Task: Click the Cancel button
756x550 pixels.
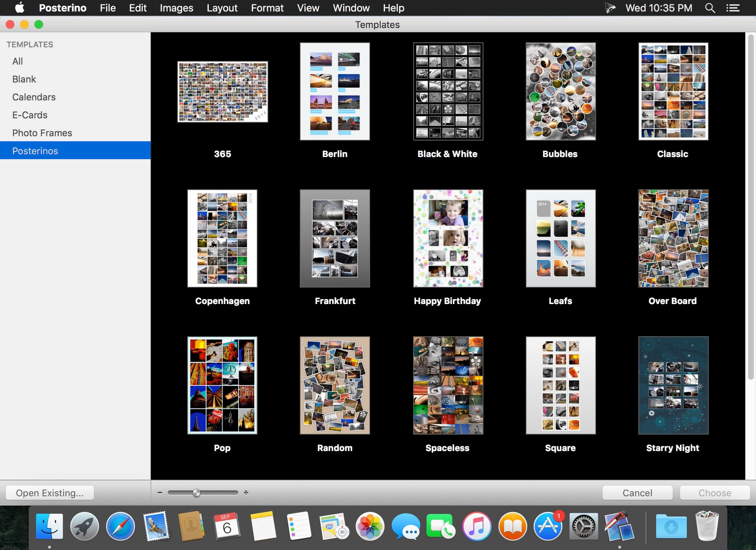Action: pyautogui.click(x=637, y=493)
